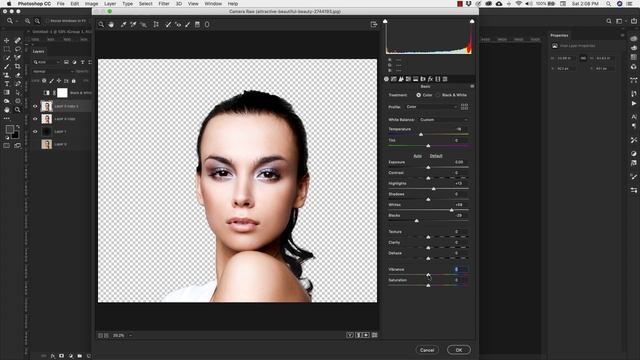Select the Red Eye Removal tool
This screenshot has height=360, width=640.
tap(178, 24)
